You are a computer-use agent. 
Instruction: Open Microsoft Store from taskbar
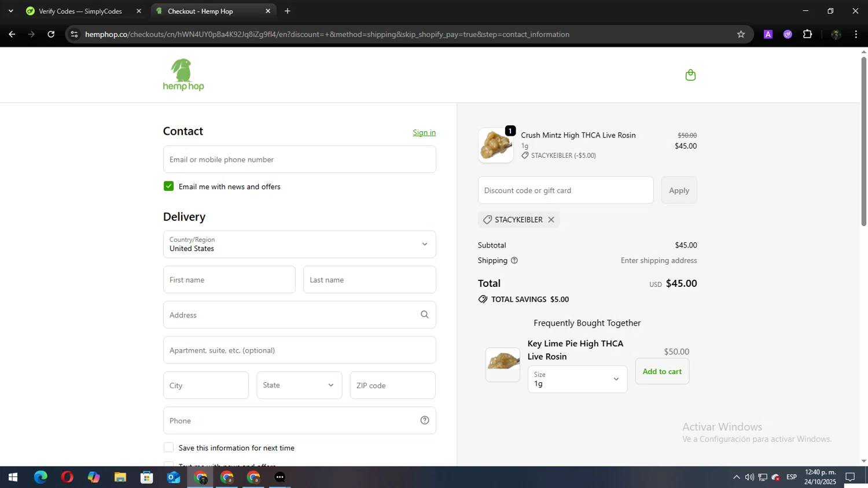147,477
